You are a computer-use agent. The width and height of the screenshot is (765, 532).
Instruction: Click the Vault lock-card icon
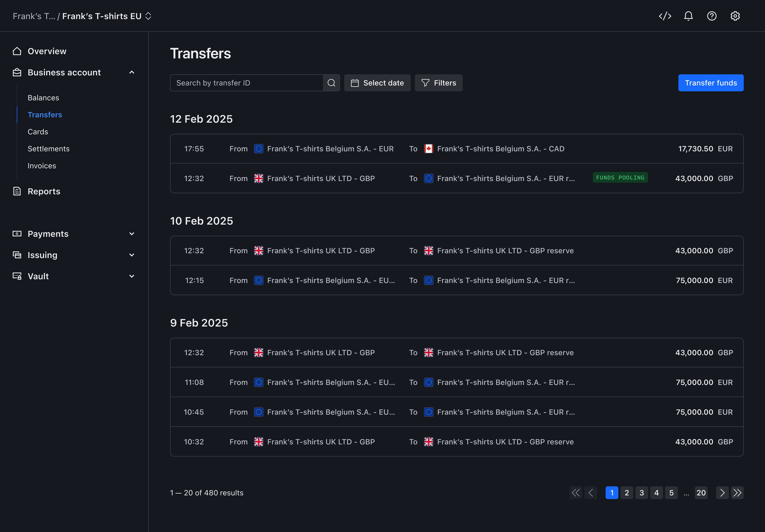(17, 276)
